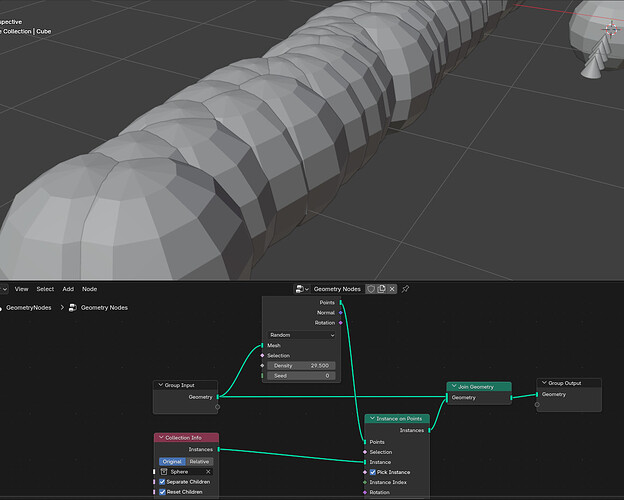This screenshot has height=500, width=624.
Task: Open the View menu
Action: click(x=21, y=289)
